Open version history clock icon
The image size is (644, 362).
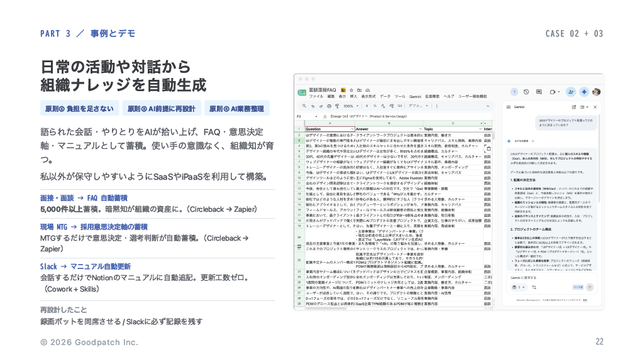[526, 92]
